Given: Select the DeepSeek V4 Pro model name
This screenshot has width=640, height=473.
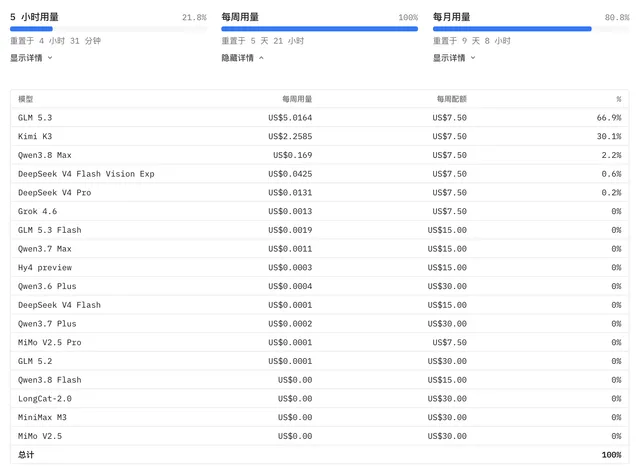Looking at the screenshot, I should click(55, 193).
